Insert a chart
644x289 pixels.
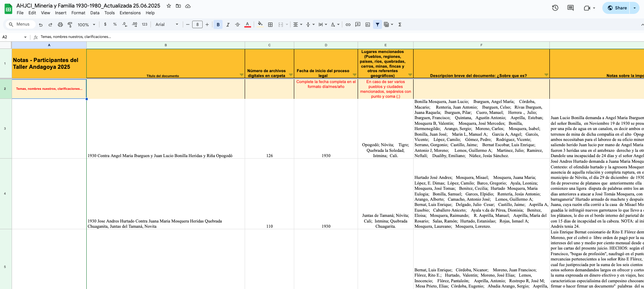(x=368, y=25)
